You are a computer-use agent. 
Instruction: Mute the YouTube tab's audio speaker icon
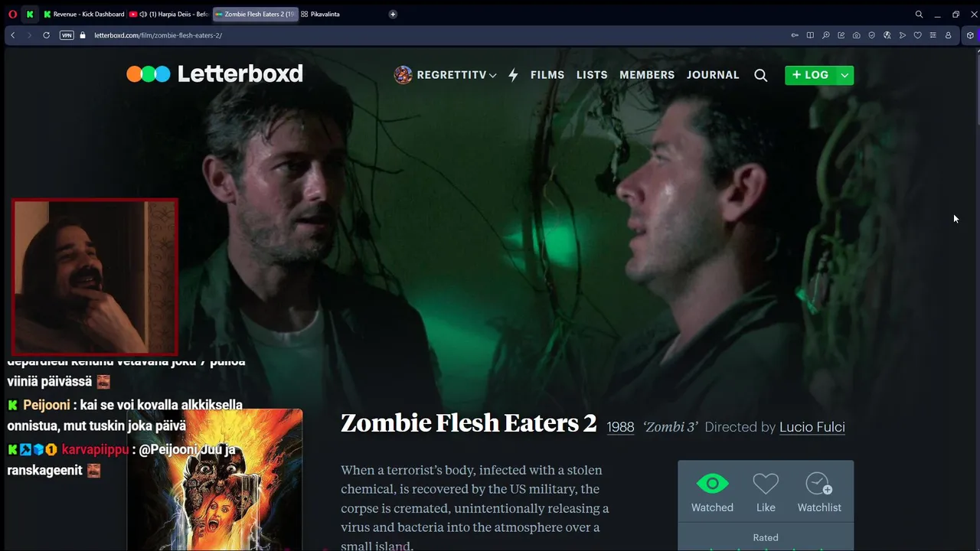click(x=143, y=14)
